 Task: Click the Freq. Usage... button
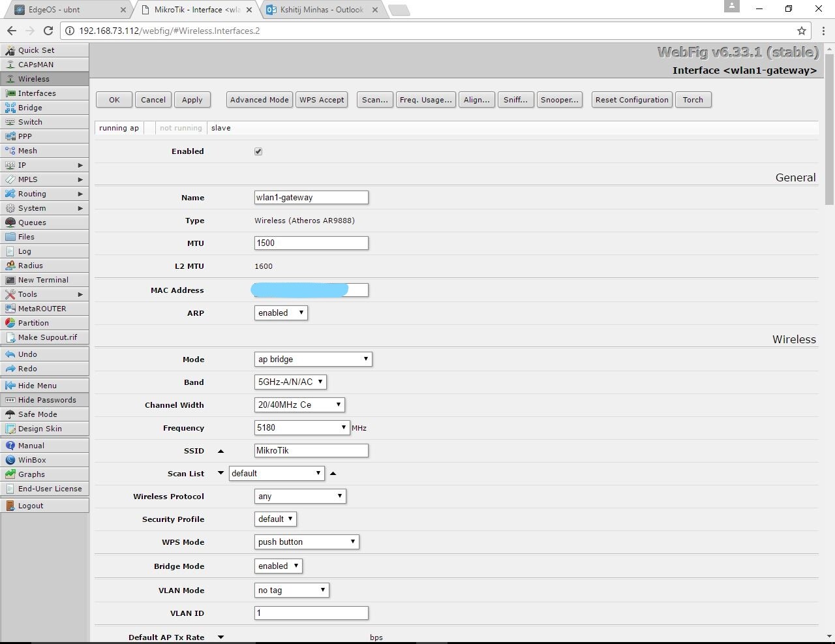(x=426, y=100)
